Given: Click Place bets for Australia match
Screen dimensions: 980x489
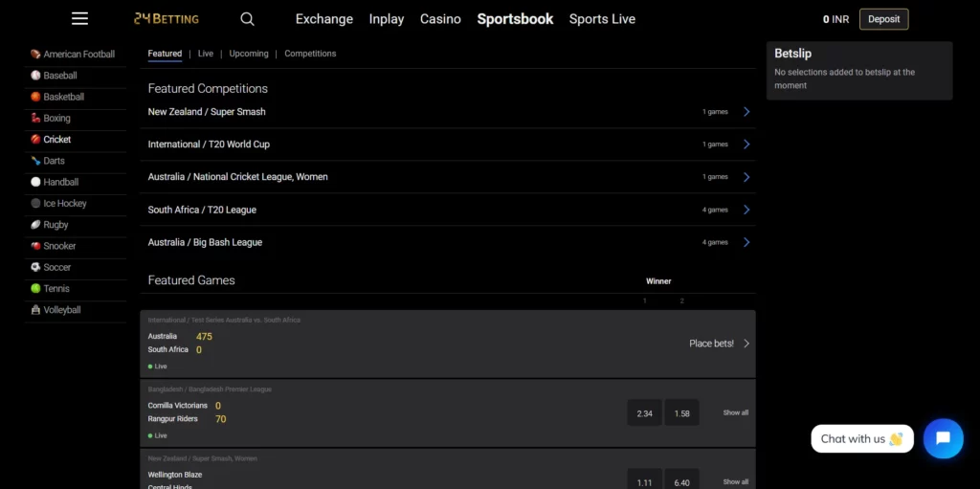Looking at the screenshot, I should 719,344.
